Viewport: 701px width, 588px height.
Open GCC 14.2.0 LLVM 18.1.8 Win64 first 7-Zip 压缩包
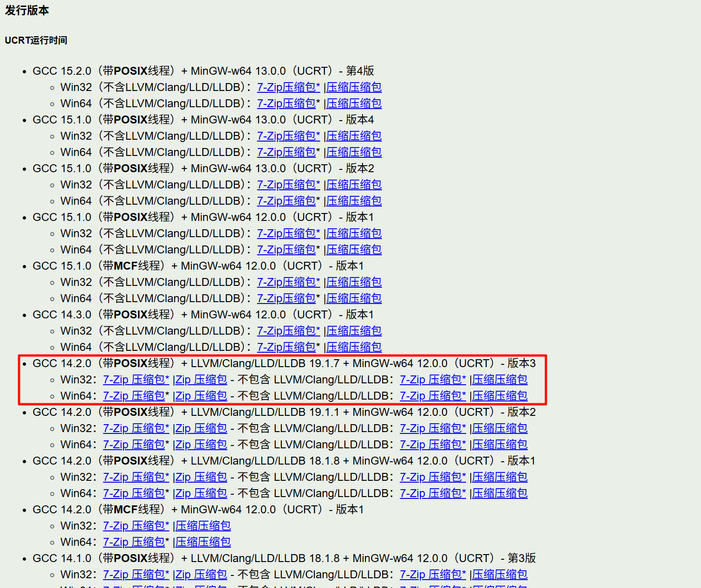point(134,493)
